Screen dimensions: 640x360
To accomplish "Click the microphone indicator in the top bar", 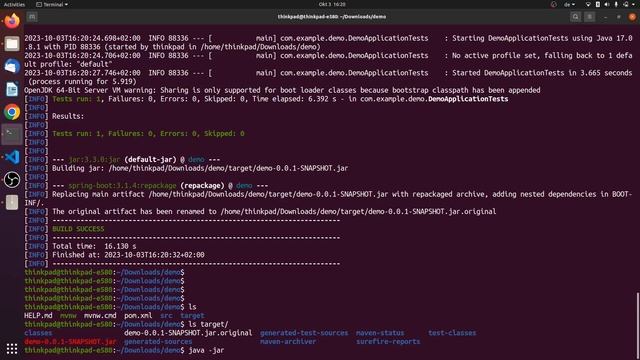I will (616, 4).
